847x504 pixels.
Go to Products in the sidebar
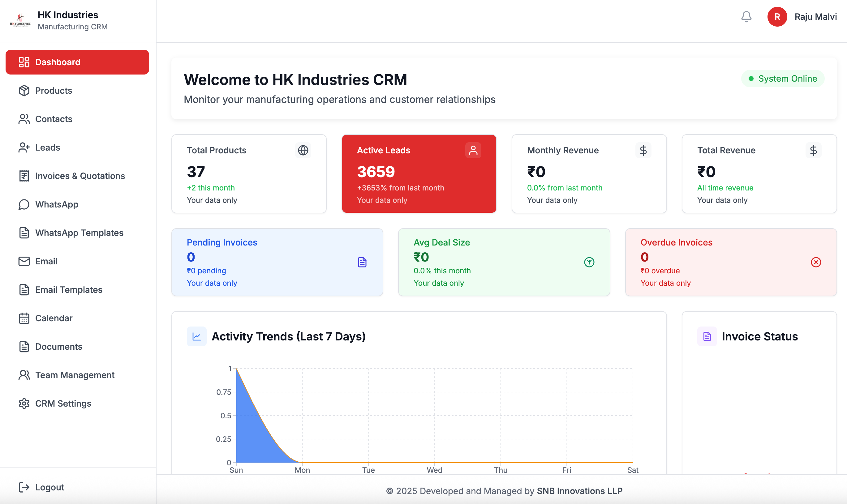pos(77,91)
